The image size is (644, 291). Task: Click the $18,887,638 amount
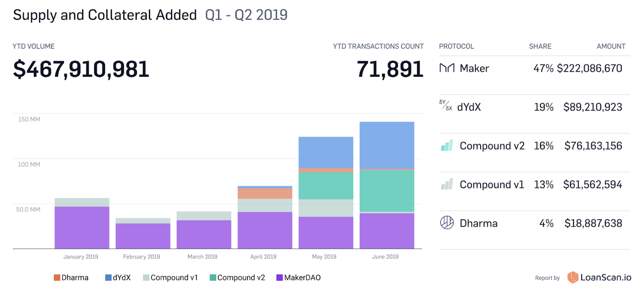coord(593,223)
